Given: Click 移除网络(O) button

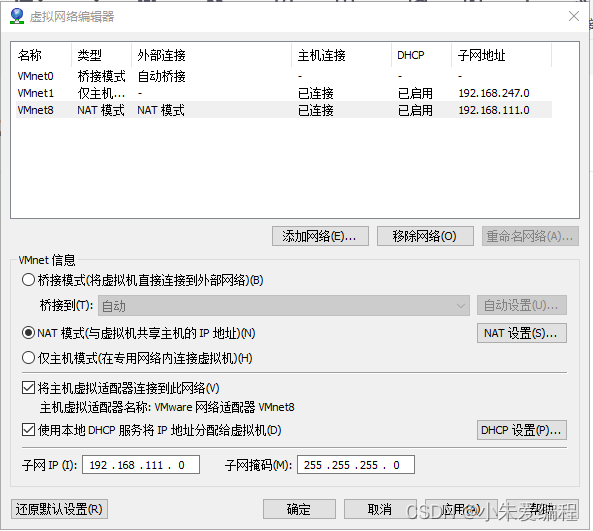Looking at the screenshot, I should click(x=425, y=236).
